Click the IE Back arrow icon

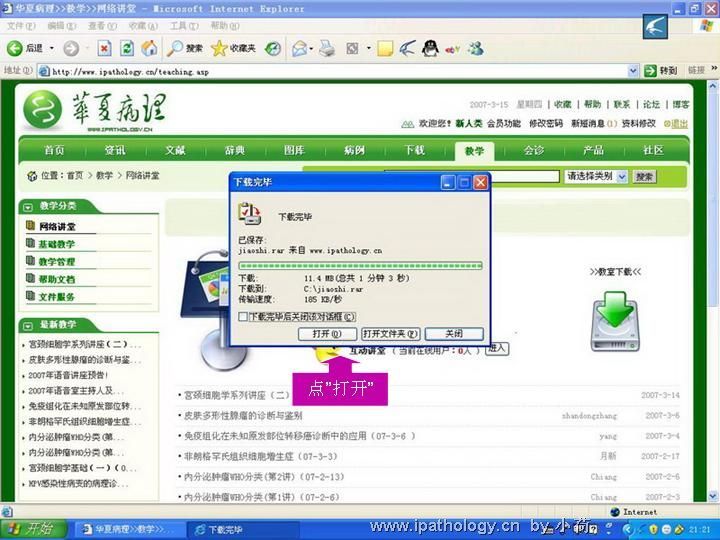tap(14, 48)
